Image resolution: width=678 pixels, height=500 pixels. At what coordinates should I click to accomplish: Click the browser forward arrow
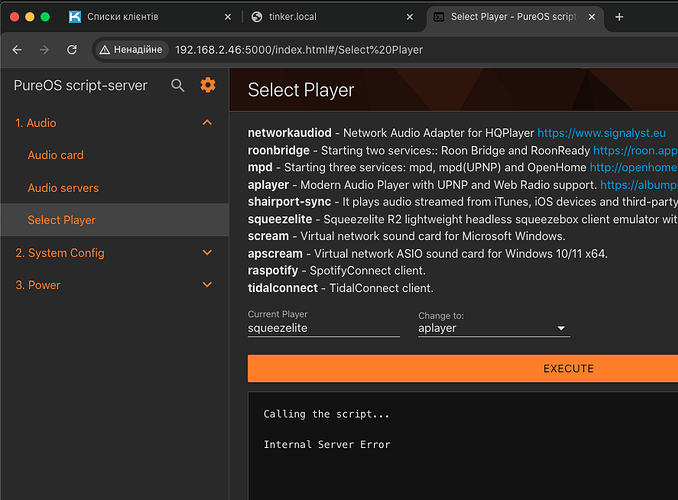point(44,50)
